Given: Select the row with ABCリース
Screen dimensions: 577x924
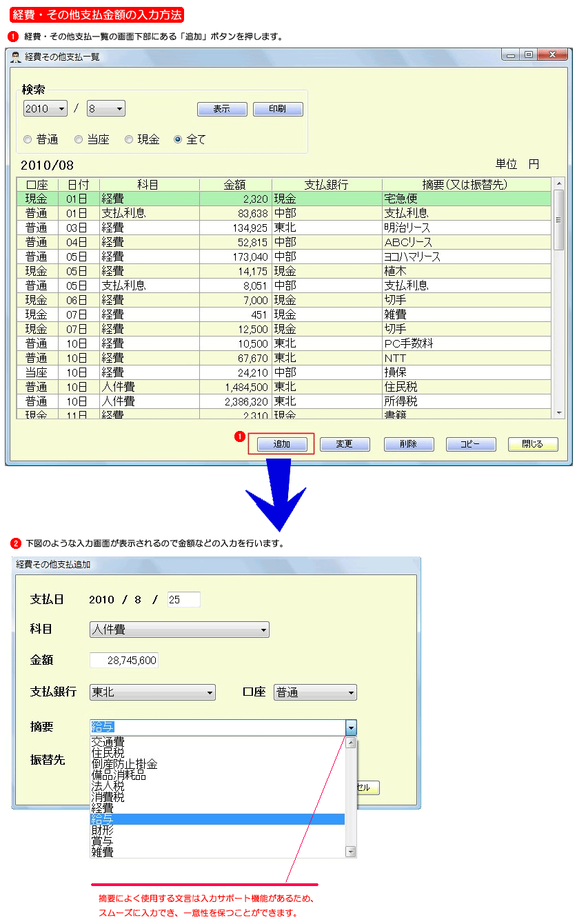Looking at the screenshot, I should (x=284, y=242).
